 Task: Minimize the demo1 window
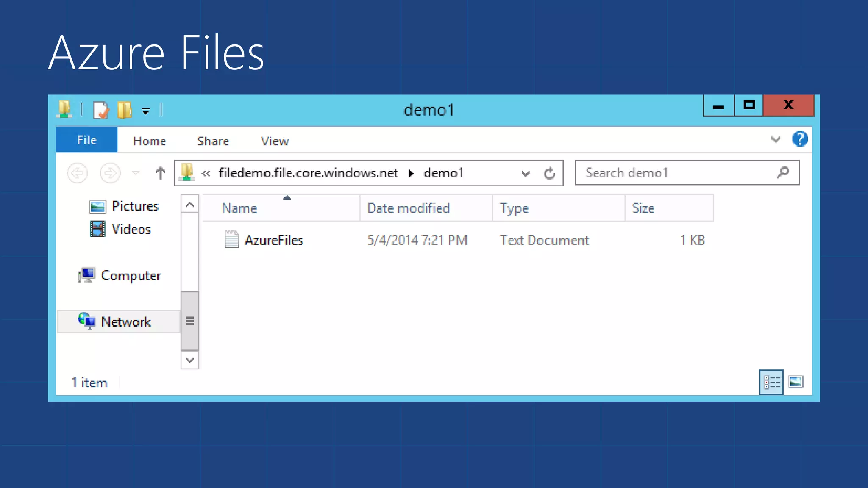point(718,105)
